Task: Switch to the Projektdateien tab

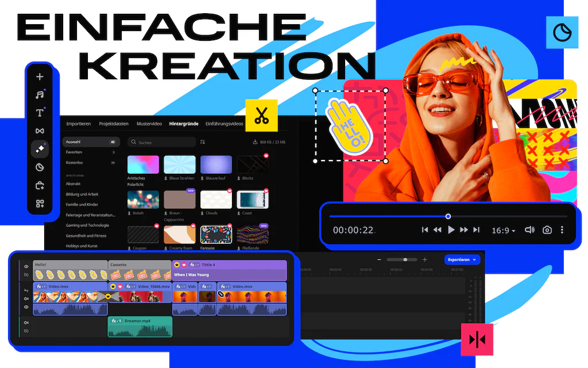Action: click(x=114, y=124)
